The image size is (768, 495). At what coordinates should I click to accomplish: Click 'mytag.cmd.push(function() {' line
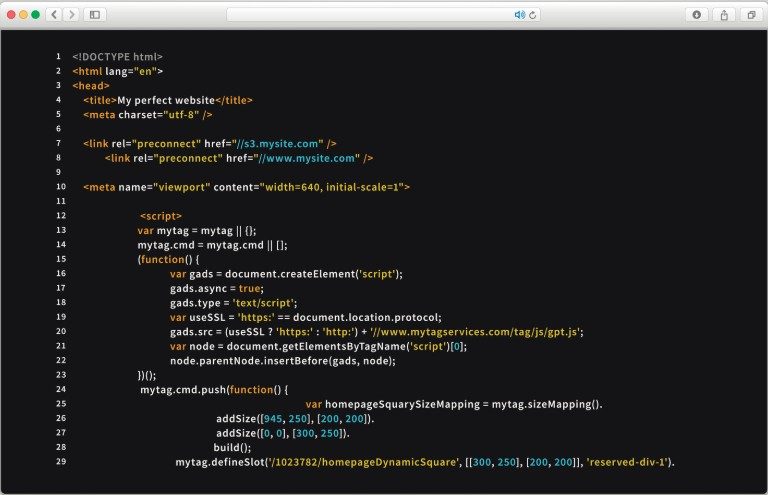coord(214,390)
